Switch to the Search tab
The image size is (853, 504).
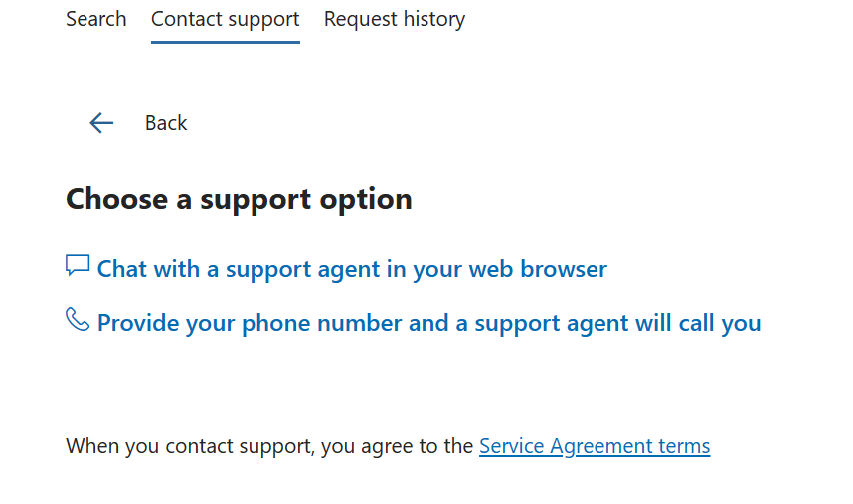point(96,19)
